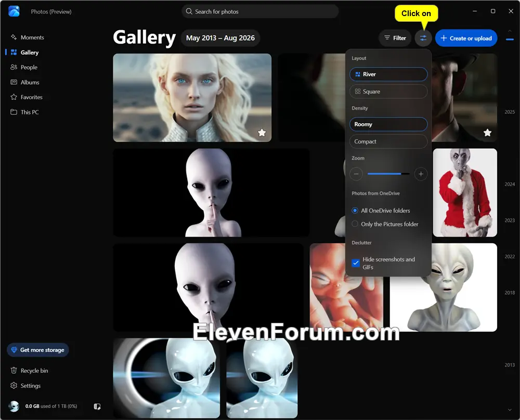This screenshot has width=520, height=420.
Task: Click the icon right of storage usage
Action: click(97, 406)
